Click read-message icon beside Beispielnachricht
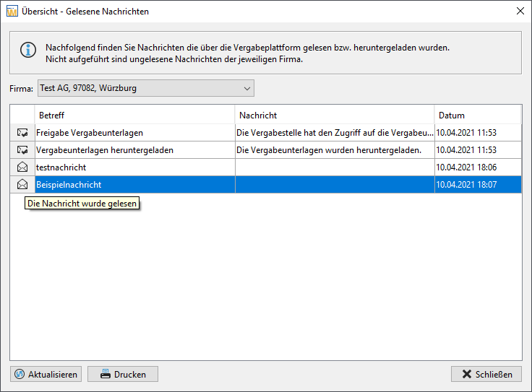This screenshot has height=392, width=532. (x=22, y=184)
